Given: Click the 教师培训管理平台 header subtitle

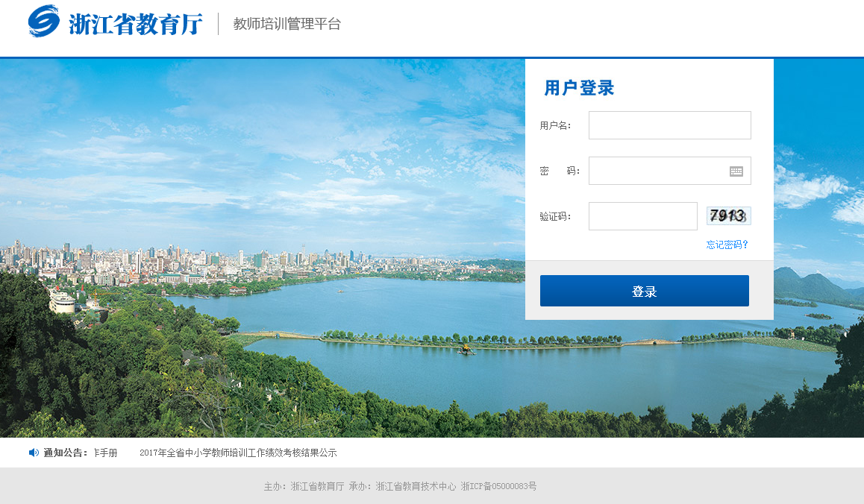Looking at the screenshot, I should click(x=287, y=24).
